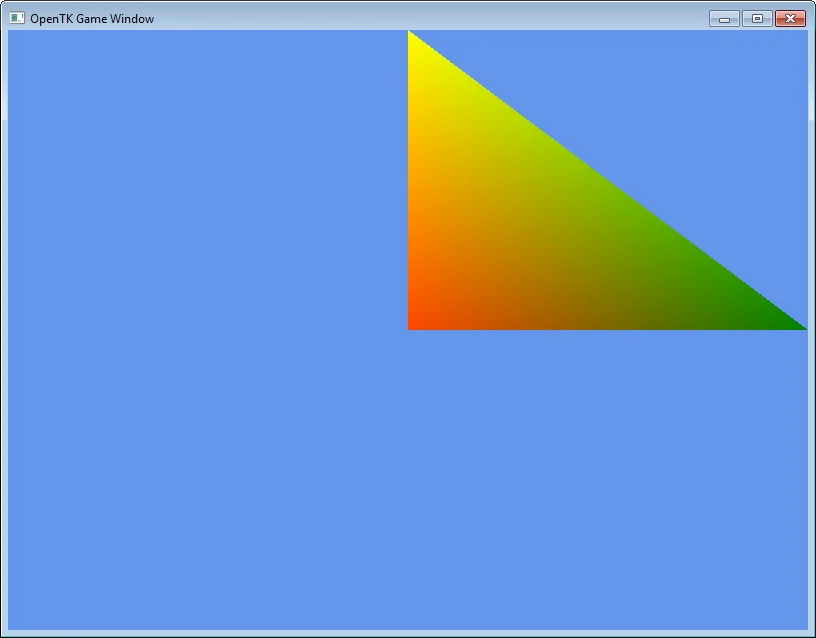Close the OpenTK Game Window
Viewport: 816px width, 638px height.
pyautogui.click(x=790, y=19)
